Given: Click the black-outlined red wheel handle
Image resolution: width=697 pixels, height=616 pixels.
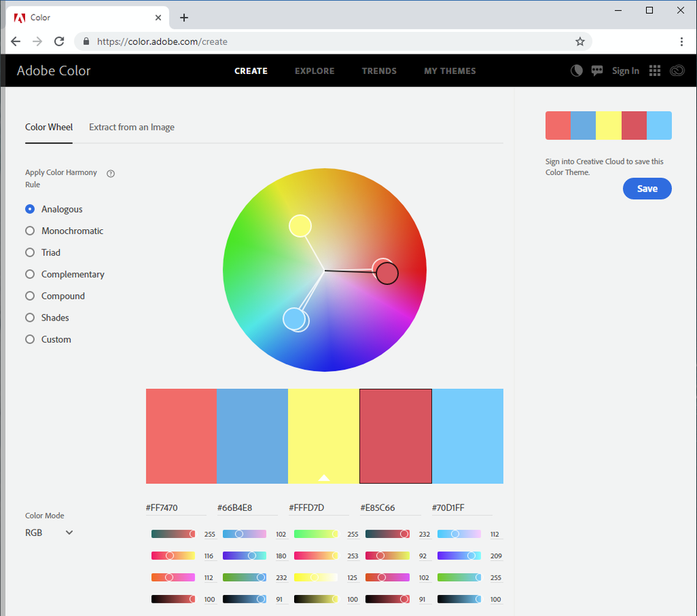Looking at the screenshot, I should tap(387, 273).
